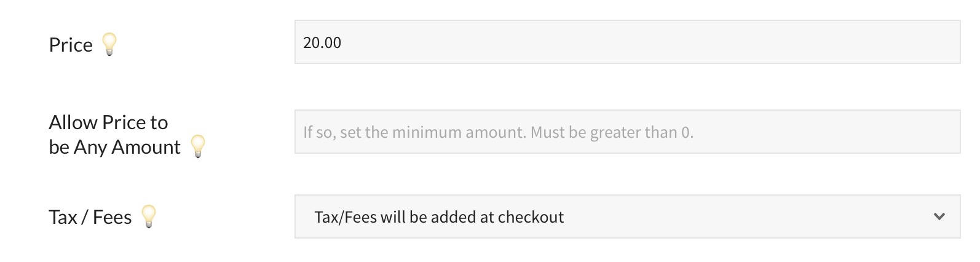The image size is (980, 262).
Task: Place cursor on the 20.00 price value
Action: [x=322, y=42]
